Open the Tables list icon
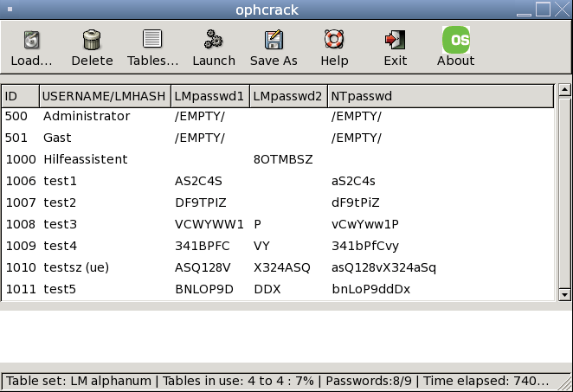This screenshot has width=573, height=392. (x=152, y=39)
